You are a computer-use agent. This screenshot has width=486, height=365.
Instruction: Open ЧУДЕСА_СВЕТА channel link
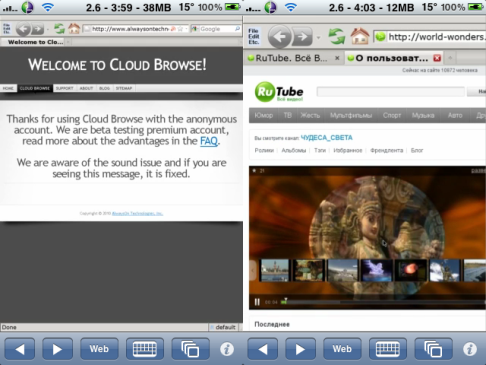tap(326, 138)
